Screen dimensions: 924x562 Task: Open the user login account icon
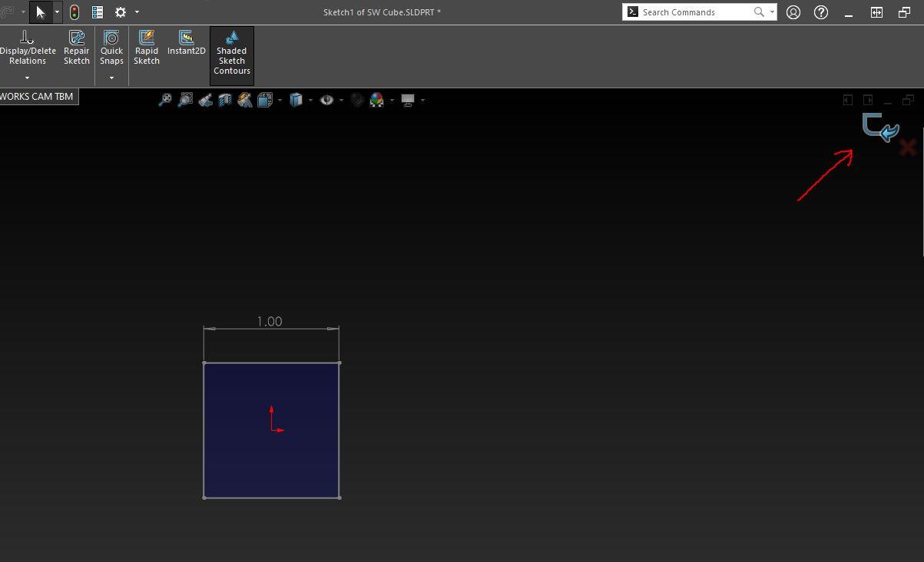[793, 12]
